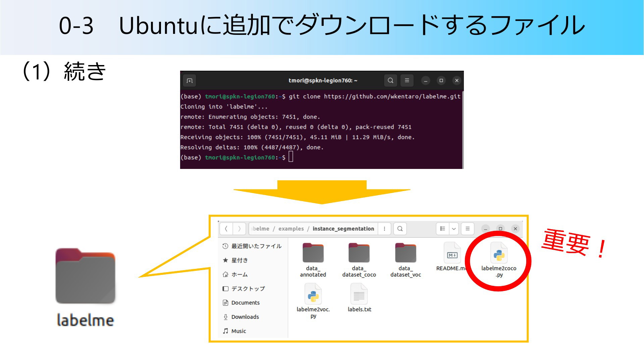Close the file manager window
644x362 pixels.
coord(516,229)
